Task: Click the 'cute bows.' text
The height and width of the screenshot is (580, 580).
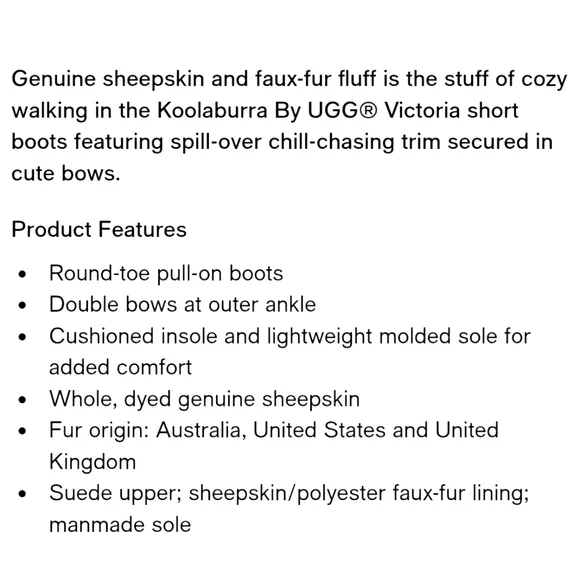Action: pyautogui.click(x=66, y=173)
